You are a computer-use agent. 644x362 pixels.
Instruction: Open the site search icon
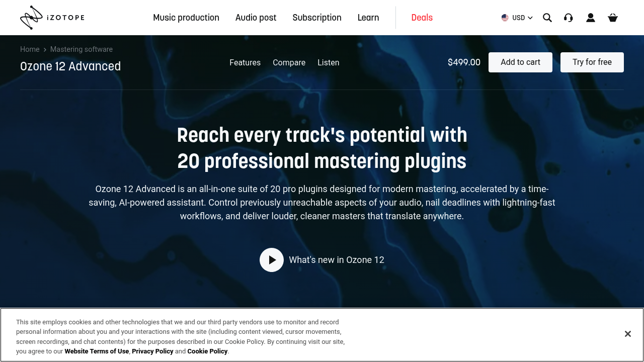click(x=547, y=18)
